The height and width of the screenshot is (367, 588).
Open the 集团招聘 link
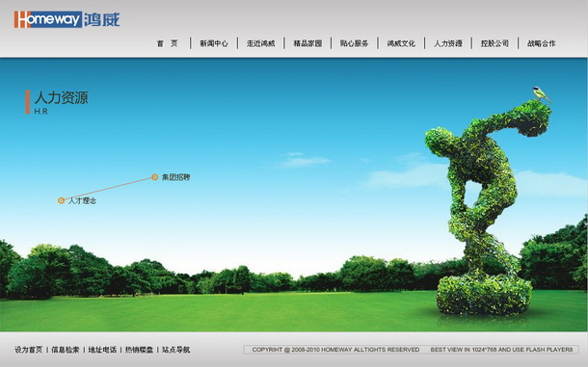(x=175, y=177)
